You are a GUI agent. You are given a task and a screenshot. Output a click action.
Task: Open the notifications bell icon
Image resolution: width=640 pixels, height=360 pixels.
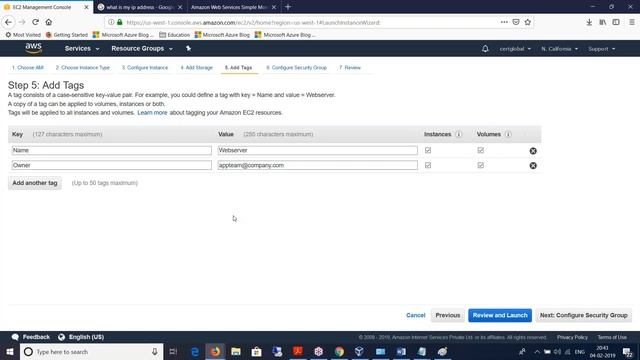tap(485, 49)
